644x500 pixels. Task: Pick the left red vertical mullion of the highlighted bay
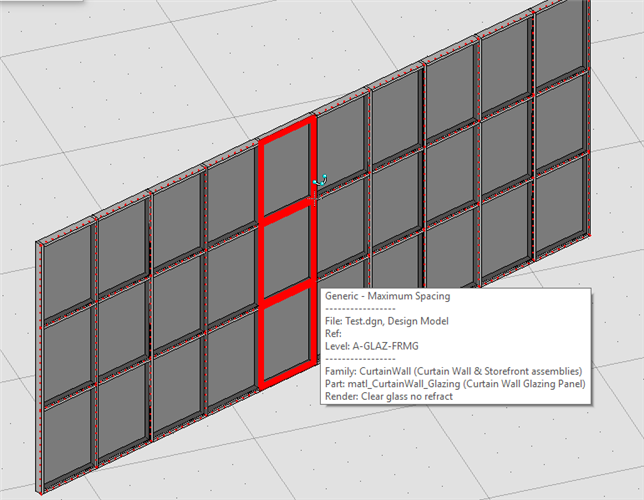point(262,265)
